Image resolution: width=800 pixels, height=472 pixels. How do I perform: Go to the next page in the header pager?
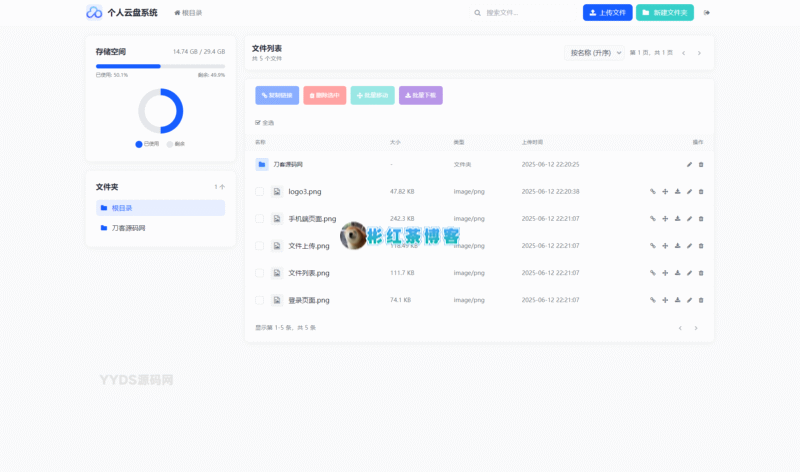[699, 53]
